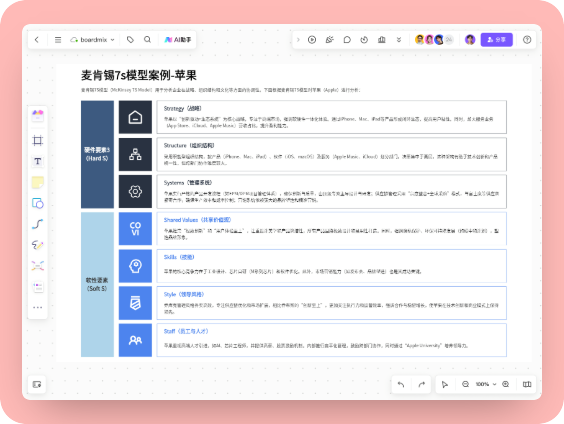The height and width of the screenshot is (424, 564).
Task: Open the comments bubble icon
Action: (347, 40)
